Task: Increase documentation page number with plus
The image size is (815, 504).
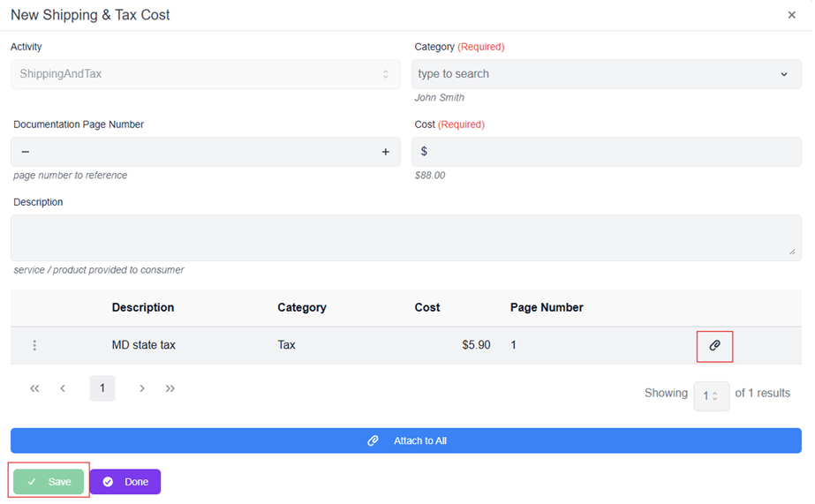Action: click(x=385, y=152)
